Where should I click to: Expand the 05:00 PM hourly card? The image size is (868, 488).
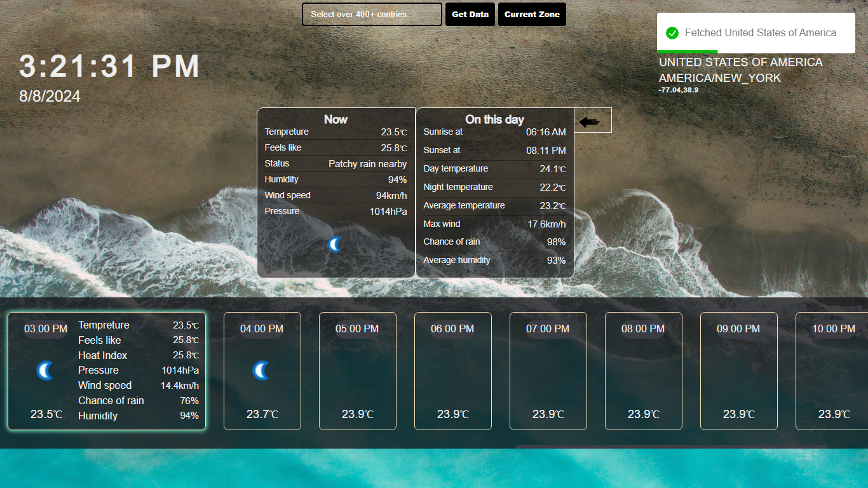coord(357,371)
